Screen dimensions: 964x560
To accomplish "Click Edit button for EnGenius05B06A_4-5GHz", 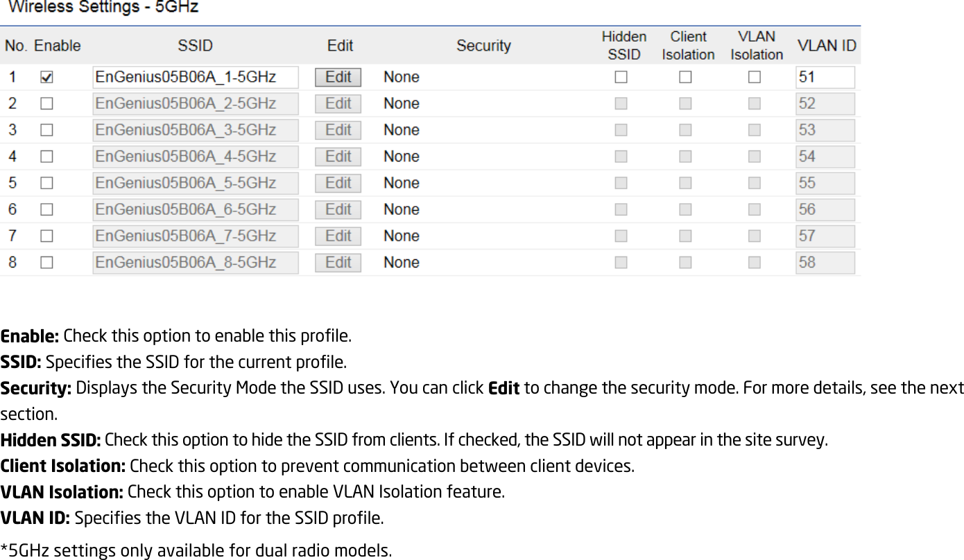I will (x=338, y=157).
